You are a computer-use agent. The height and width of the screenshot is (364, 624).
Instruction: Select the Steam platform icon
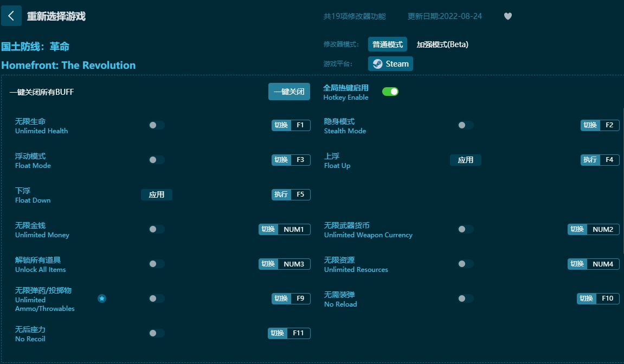tap(390, 63)
